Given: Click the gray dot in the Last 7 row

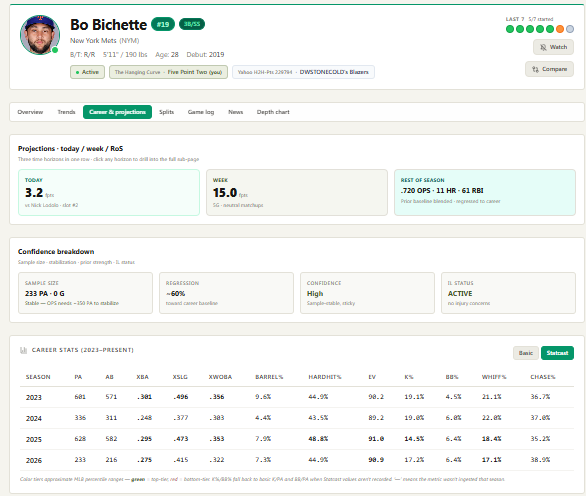Looking at the screenshot, I should pyautogui.click(x=570, y=29).
